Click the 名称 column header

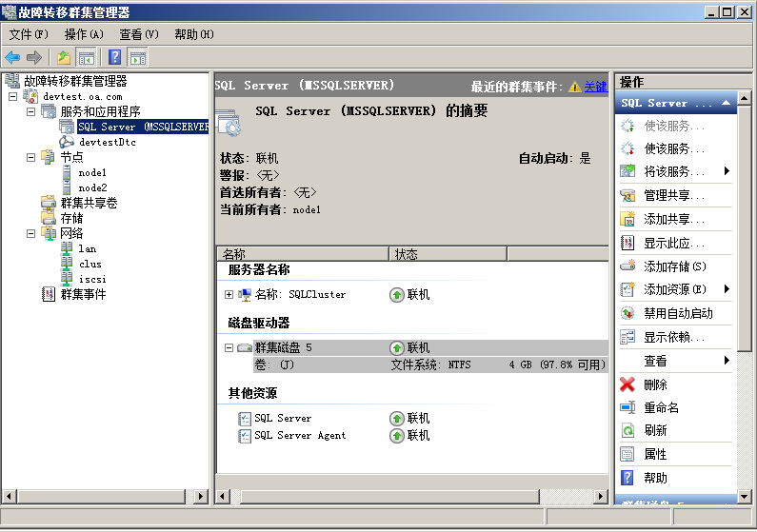[x=303, y=254]
